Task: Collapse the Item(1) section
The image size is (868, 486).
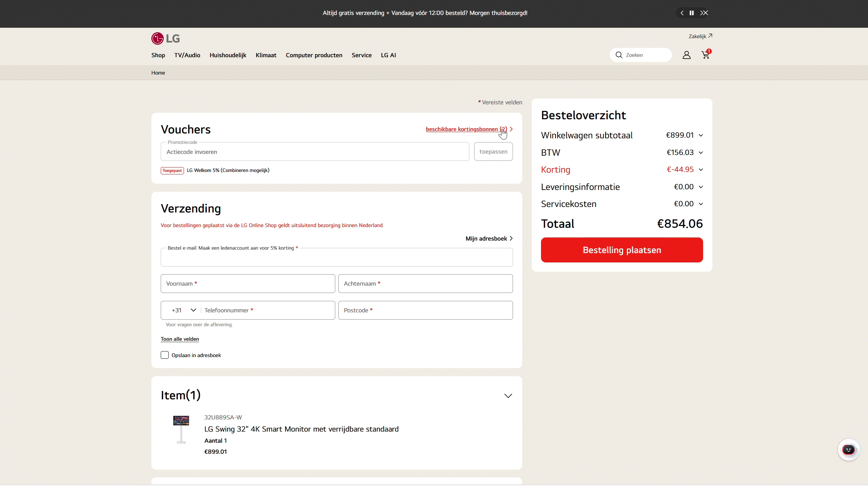Action: pos(508,396)
